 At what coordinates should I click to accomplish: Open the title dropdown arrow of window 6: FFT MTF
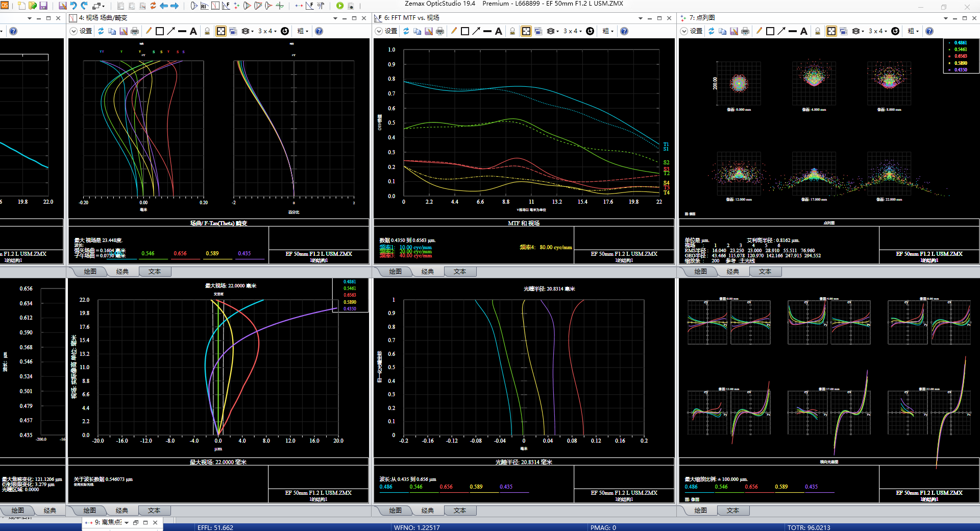(x=640, y=18)
